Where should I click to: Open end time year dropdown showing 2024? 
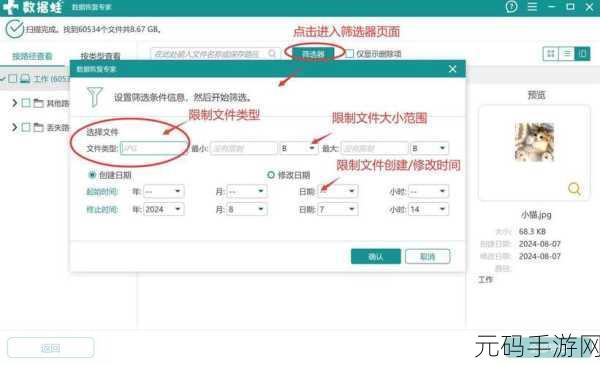[163, 209]
